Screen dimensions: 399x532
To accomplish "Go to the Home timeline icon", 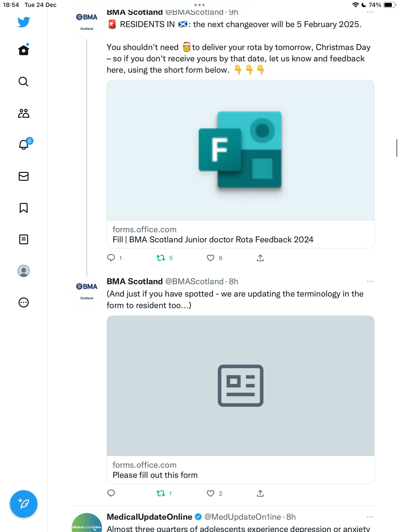I will [x=24, y=50].
